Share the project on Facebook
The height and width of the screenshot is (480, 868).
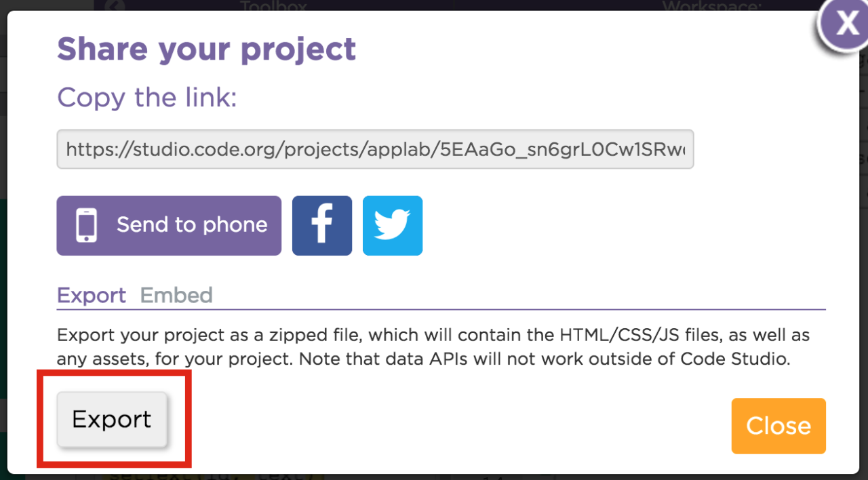(x=321, y=226)
